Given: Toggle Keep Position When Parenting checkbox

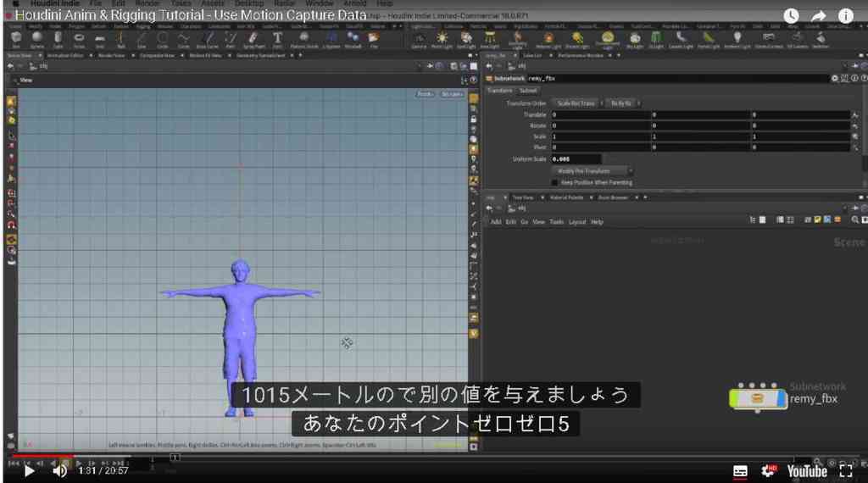Looking at the screenshot, I should click(x=554, y=182).
